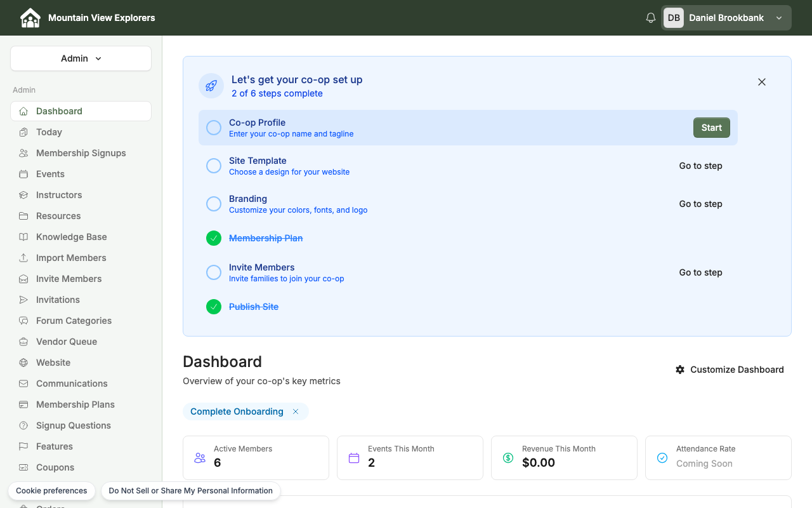
Task: Click the struck-through Membership Plan text
Action: (x=266, y=238)
